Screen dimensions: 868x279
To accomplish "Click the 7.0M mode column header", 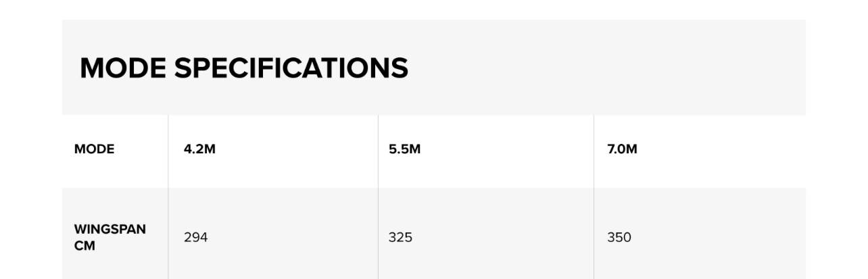I will (x=622, y=149).
